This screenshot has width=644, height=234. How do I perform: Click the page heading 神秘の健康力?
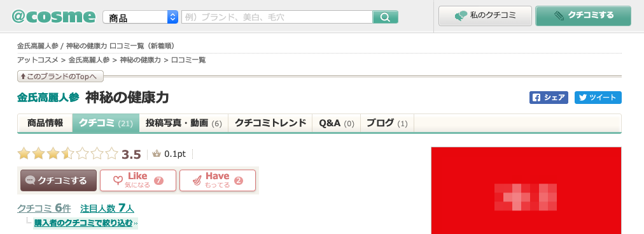(127, 98)
